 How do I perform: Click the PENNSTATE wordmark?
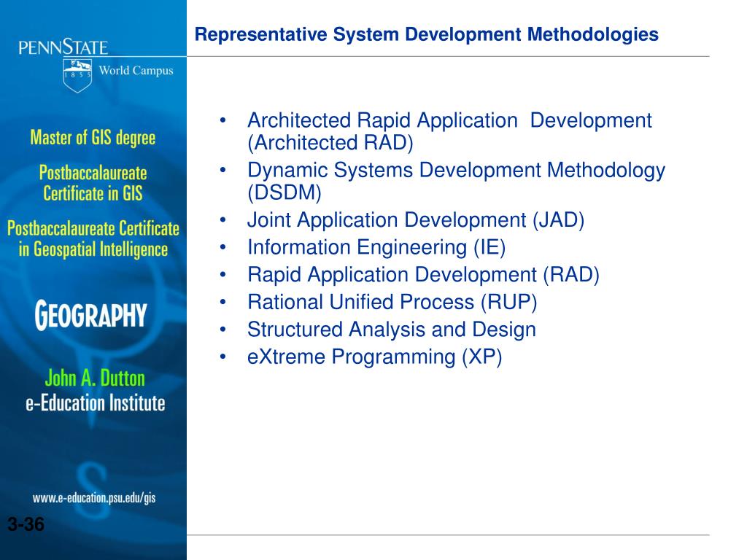pos(63,47)
